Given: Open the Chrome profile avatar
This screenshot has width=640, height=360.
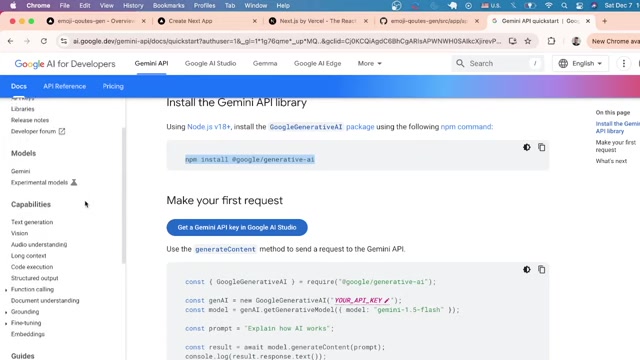Looking at the screenshot, I should coord(576,41).
